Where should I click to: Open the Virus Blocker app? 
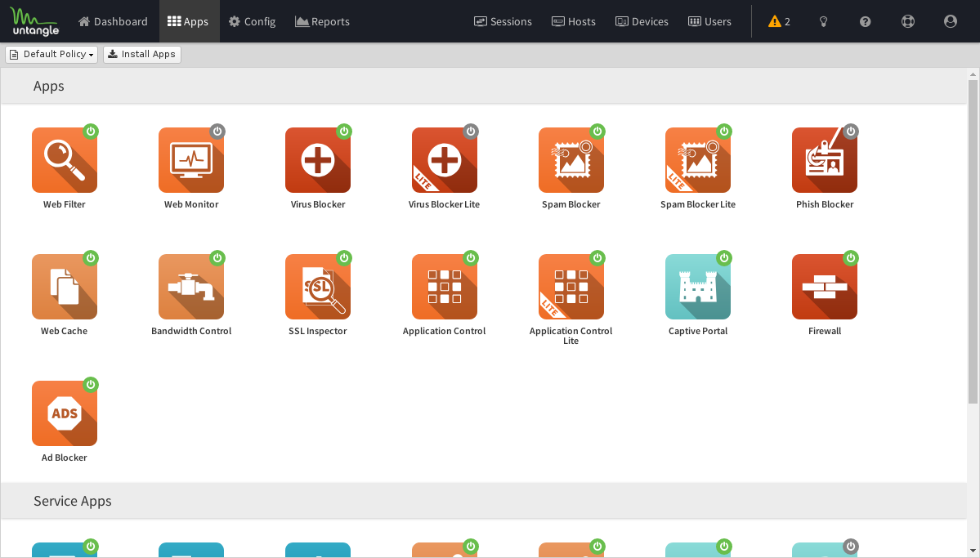[x=318, y=160]
